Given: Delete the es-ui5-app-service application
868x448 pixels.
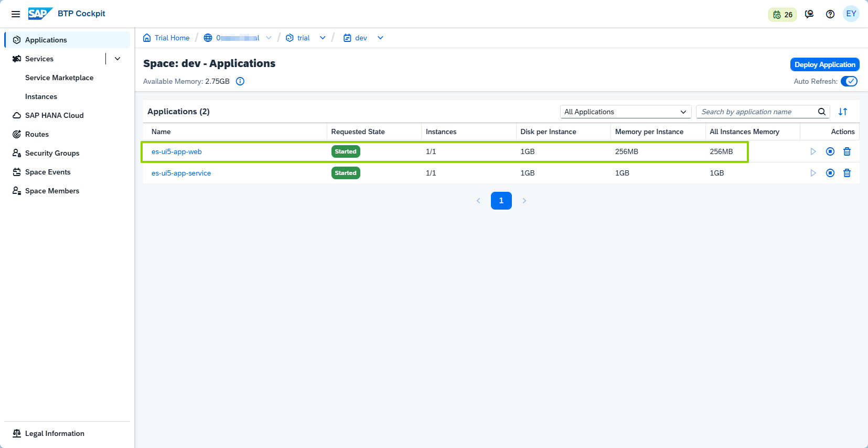Looking at the screenshot, I should (x=846, y=173).
